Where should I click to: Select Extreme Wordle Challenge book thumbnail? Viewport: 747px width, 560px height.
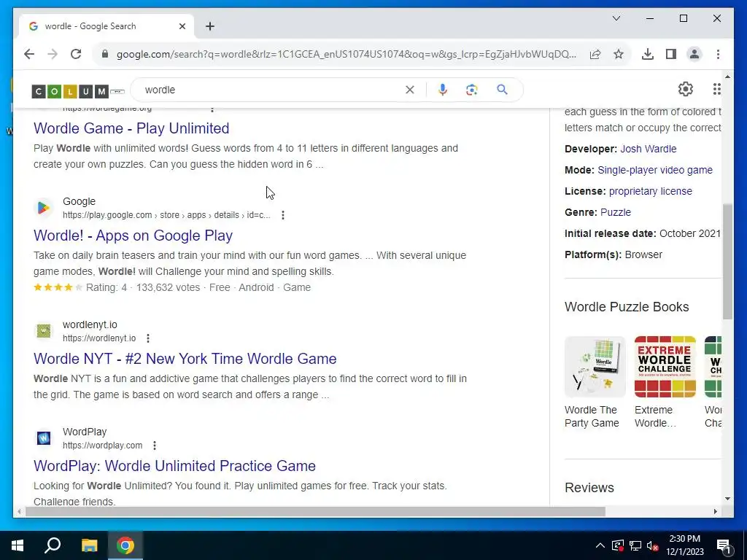click(665, 367)
